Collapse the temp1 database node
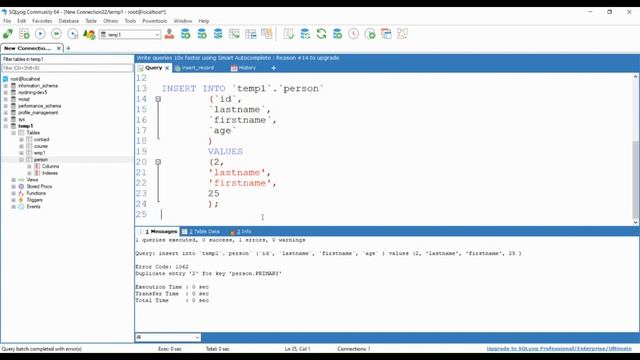This screenshot has height=360, width=640. point(6,126)
